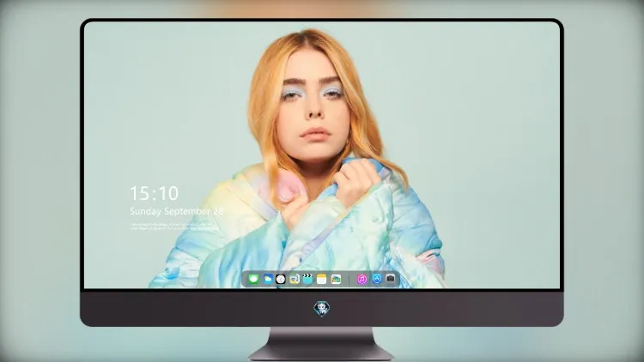Open the Photos gallery icon in the dock
The image size is (644, 362).
tap(336, 280)
